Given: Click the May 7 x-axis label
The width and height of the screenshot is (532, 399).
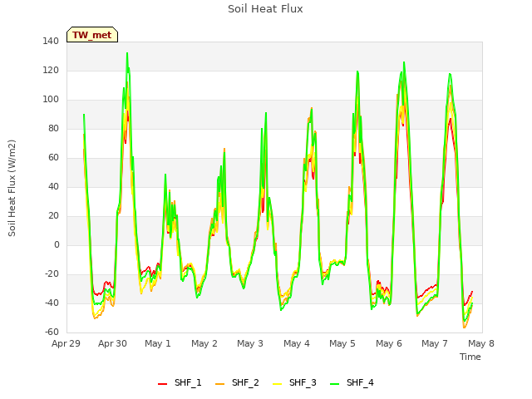Looking at the screenshot, I should 435,343.
